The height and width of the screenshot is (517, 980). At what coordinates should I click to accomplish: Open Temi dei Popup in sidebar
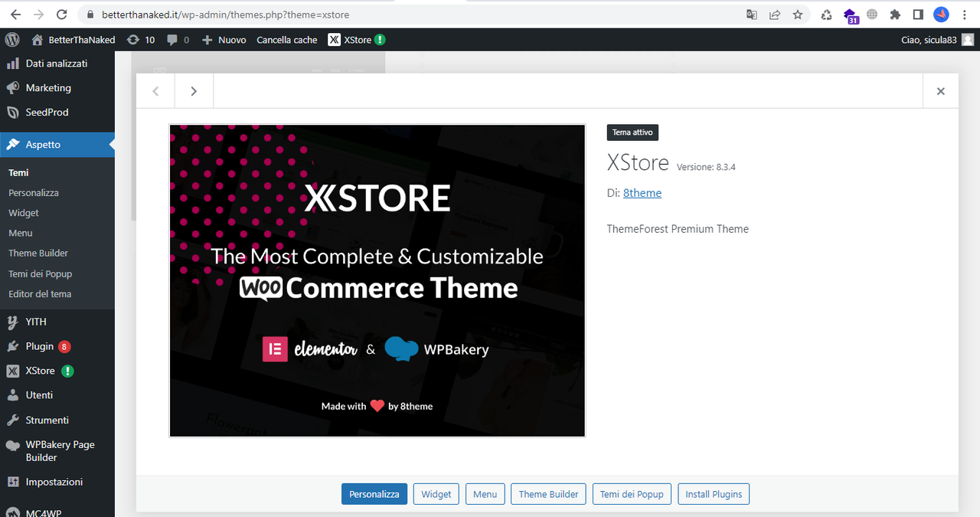tap(40, 273)
